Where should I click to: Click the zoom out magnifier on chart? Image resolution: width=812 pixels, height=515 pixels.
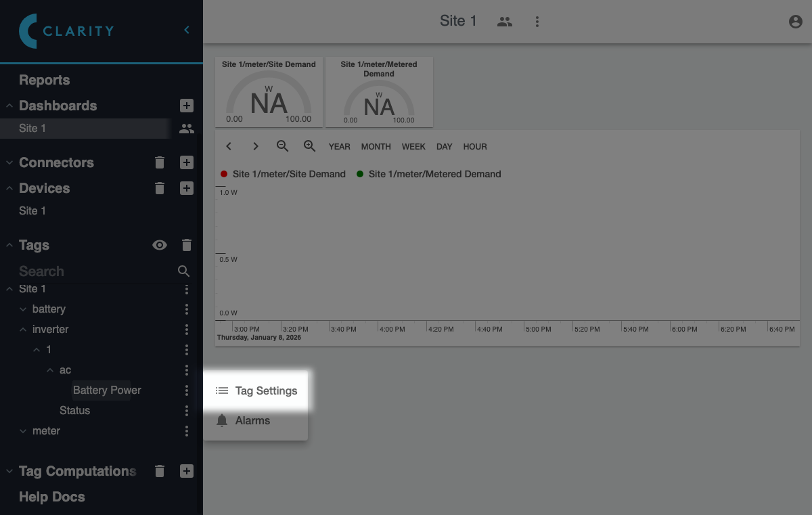coord(283,146)
